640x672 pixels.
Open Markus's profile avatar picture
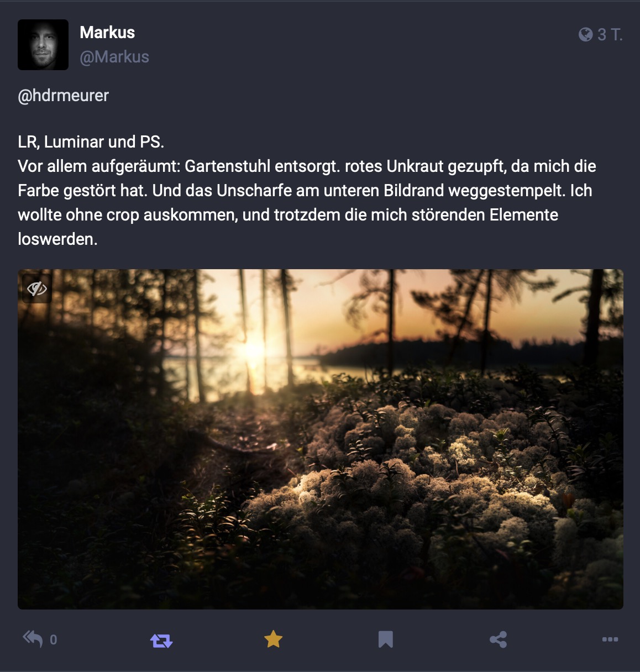pos(43,45)
